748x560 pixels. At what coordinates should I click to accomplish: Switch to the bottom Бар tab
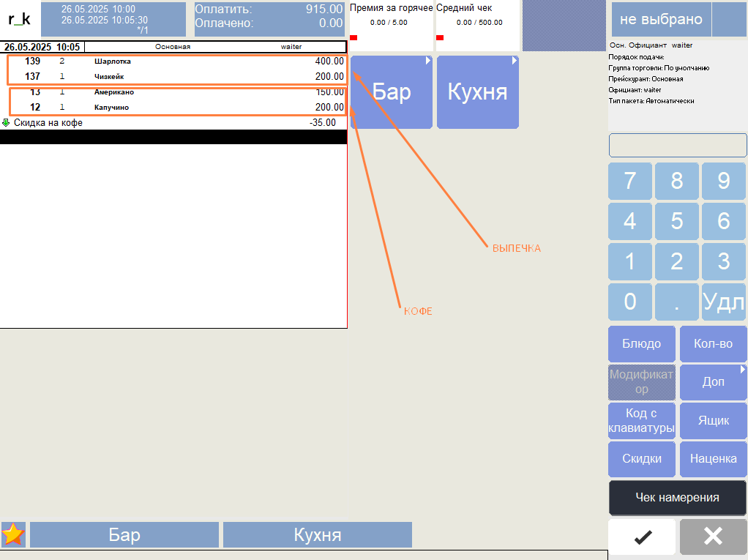pos(124,534)
